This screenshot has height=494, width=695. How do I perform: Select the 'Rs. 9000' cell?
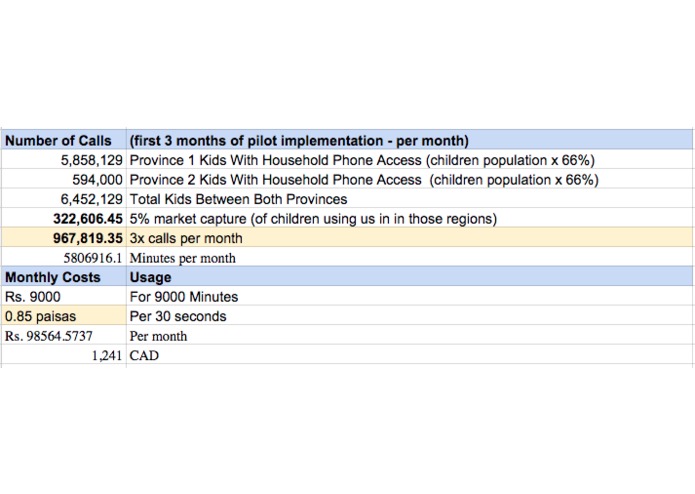[64, 296]
